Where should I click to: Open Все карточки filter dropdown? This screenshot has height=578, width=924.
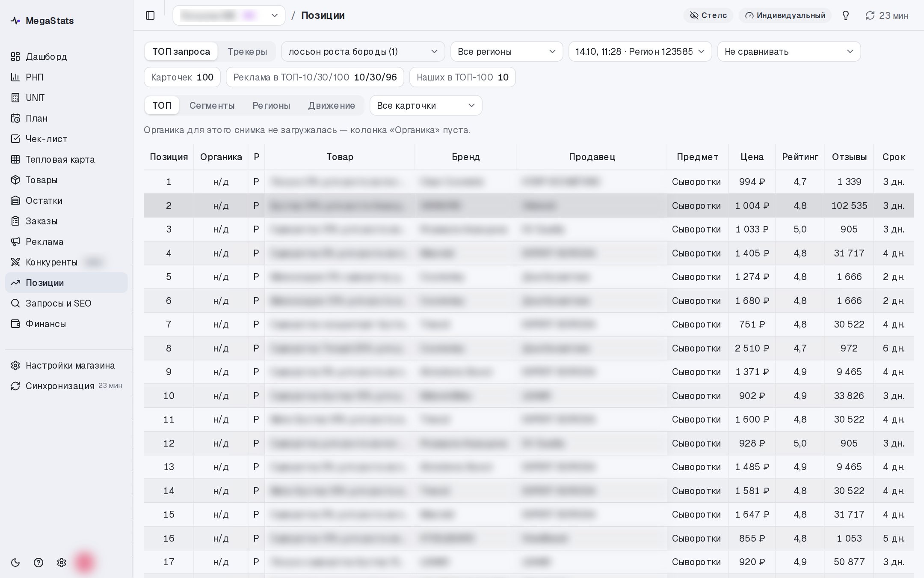(x=426, y=105)
